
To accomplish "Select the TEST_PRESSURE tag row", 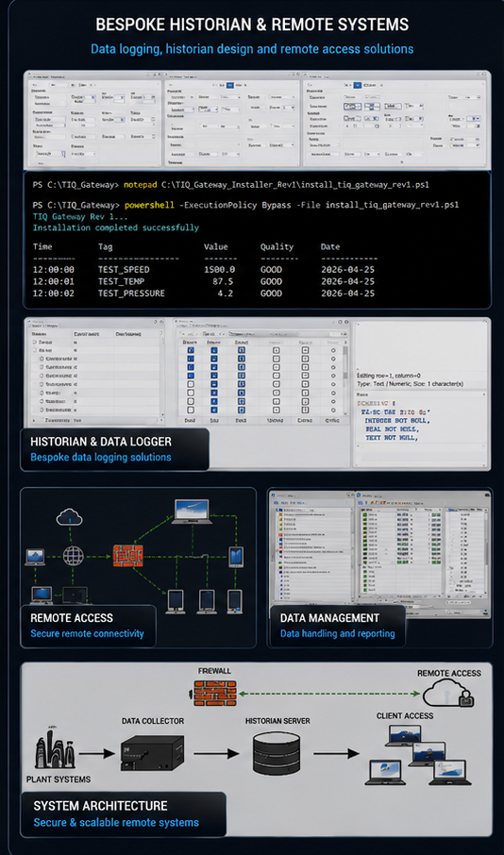I will pyautogui.click(x=204, y=293).
